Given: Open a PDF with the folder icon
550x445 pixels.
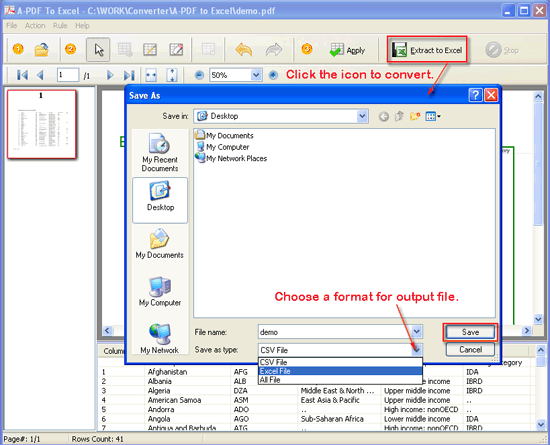Looking at the screenshot, I should pos(41,50).
